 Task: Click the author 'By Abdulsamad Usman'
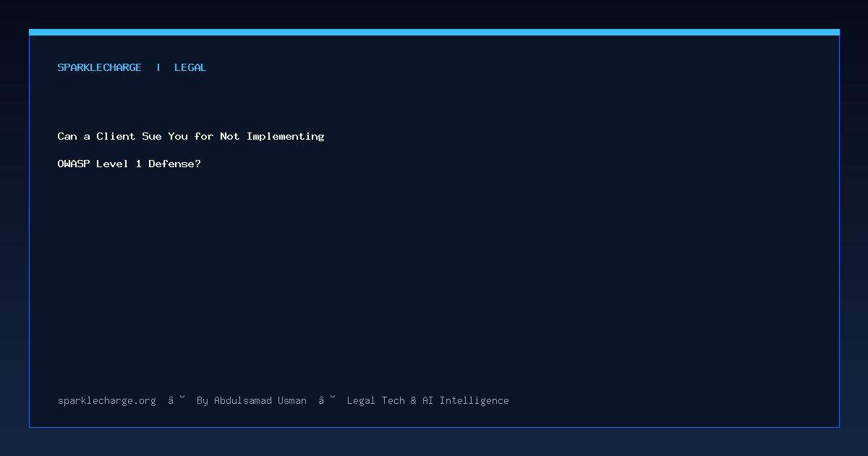[252, 400]
